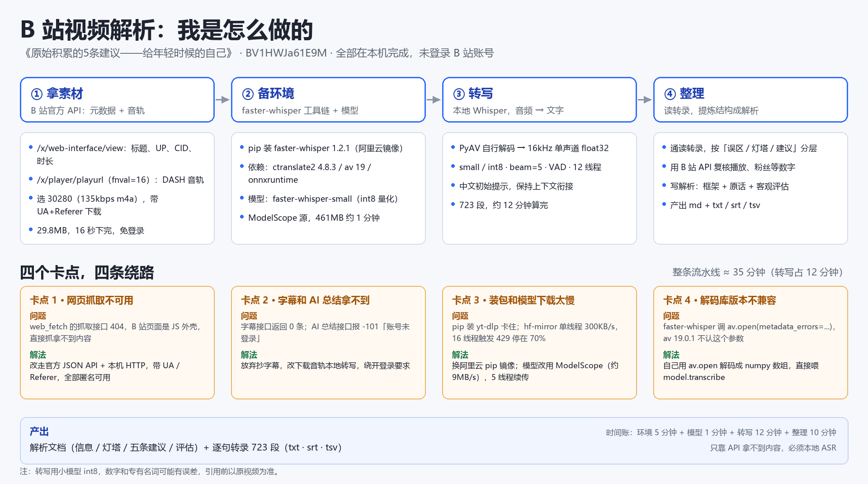The height and width of the screenshot is (484, 868).
Task: Click '本地 Whisper，音频 → 文字' caption
Action: point(509,110)
